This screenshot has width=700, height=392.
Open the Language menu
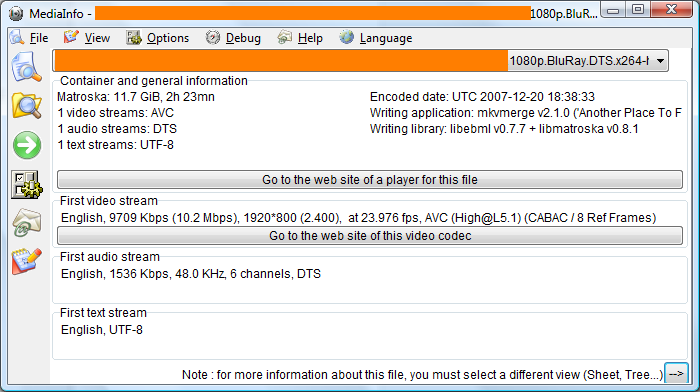pyautogui.click(x=386, y=38)
